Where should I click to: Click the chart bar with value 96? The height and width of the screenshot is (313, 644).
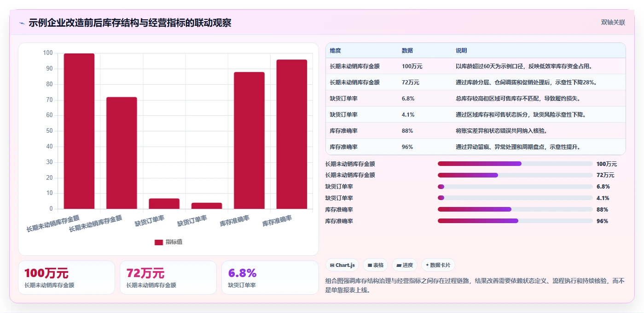[291, 134]
